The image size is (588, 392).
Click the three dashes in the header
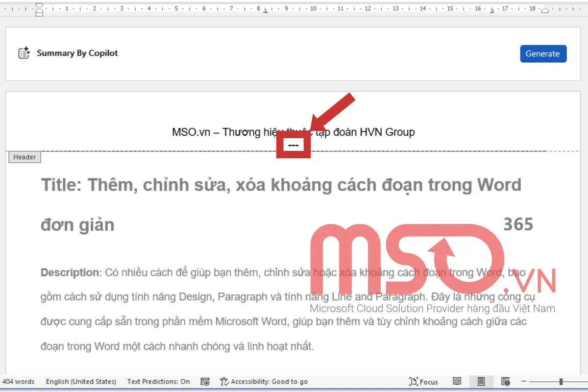[294, 146]
